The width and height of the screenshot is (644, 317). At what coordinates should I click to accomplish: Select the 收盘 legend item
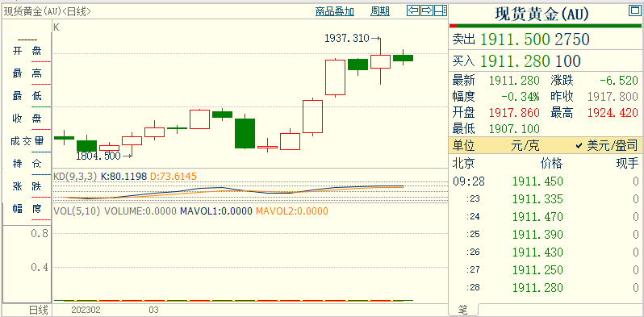(x=27, y=119)
